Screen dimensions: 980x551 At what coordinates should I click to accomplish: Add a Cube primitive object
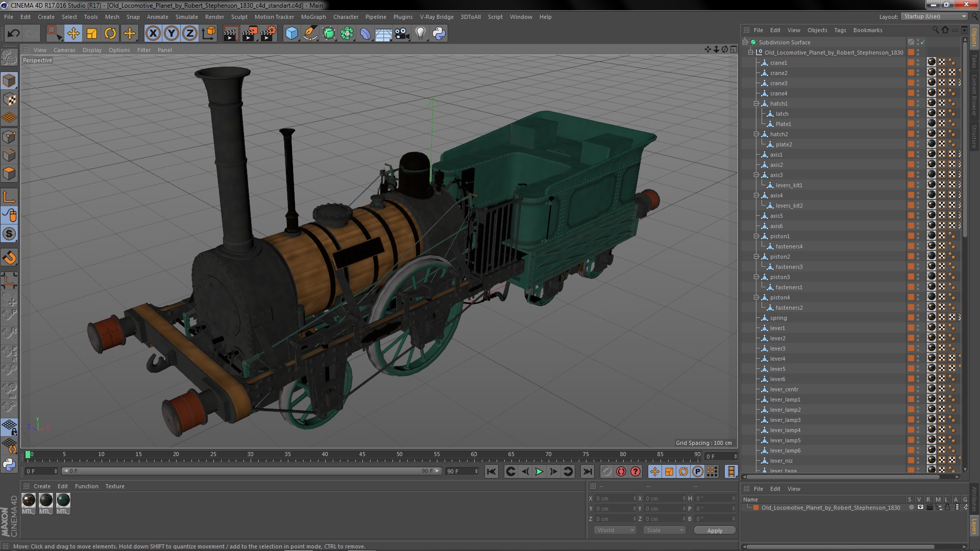(x=291, y=34)
